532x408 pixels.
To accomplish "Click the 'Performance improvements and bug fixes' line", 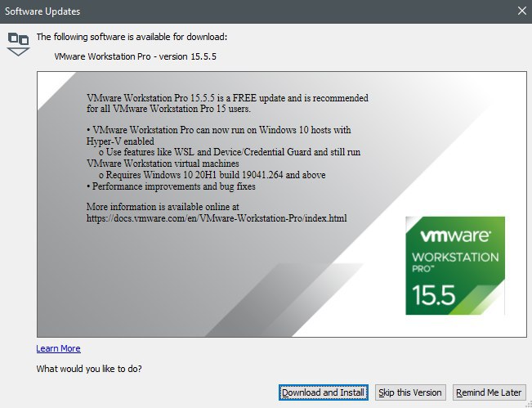I will 171,186.
